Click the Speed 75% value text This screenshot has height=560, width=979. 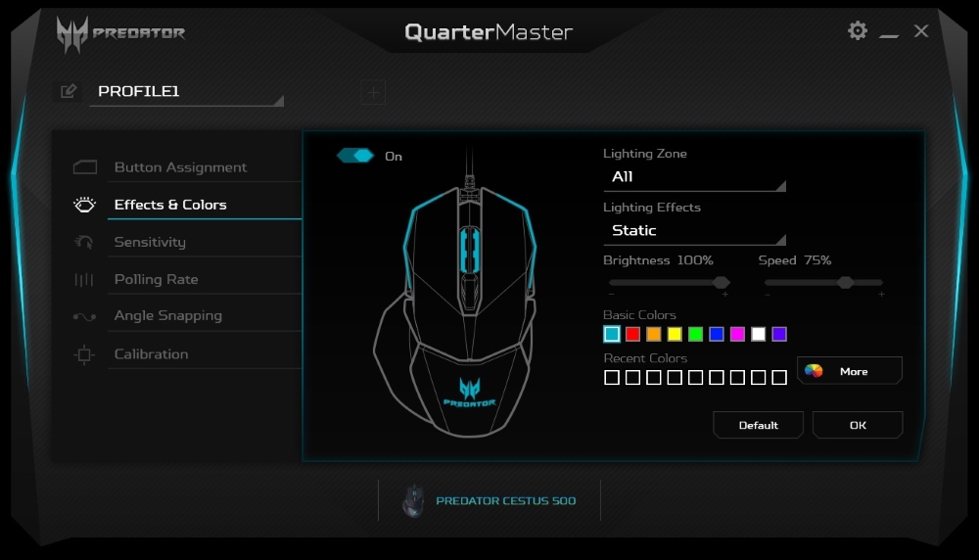817,260
